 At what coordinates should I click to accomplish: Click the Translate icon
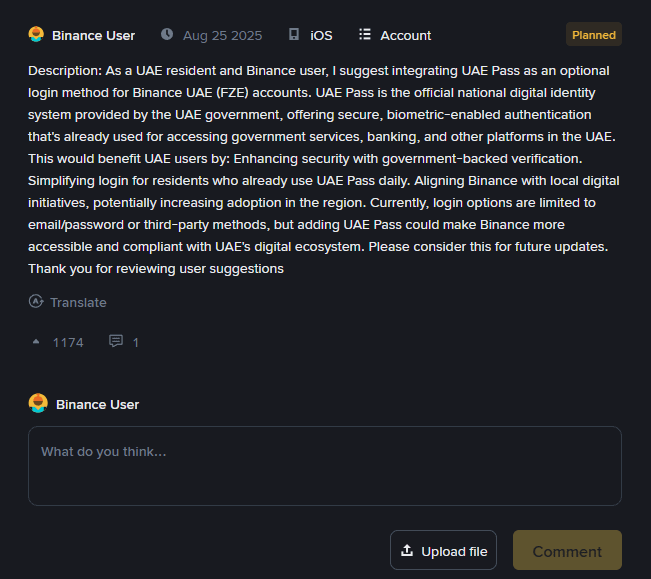[x=36, y=302]
